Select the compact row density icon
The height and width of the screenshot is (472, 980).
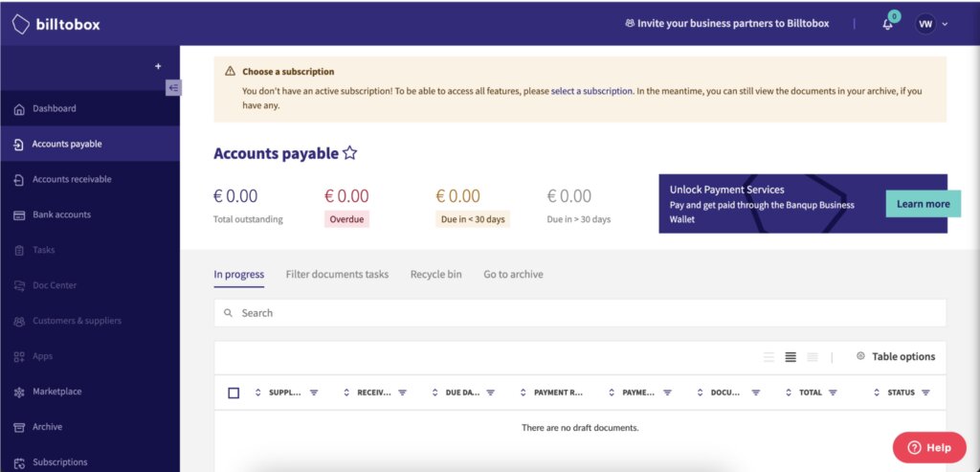point(813,357)
